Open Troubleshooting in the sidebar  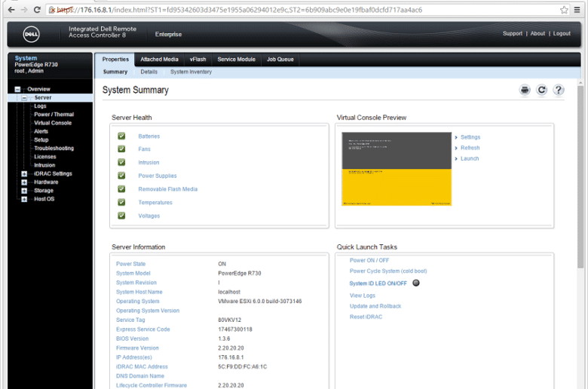click(x=54, y=149)
